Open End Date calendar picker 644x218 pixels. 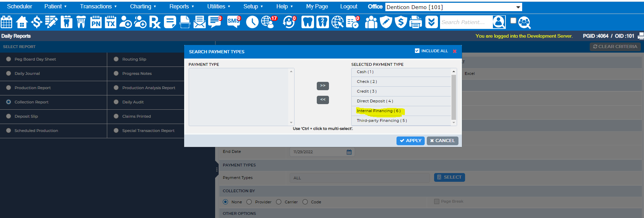tap(349, 152)
